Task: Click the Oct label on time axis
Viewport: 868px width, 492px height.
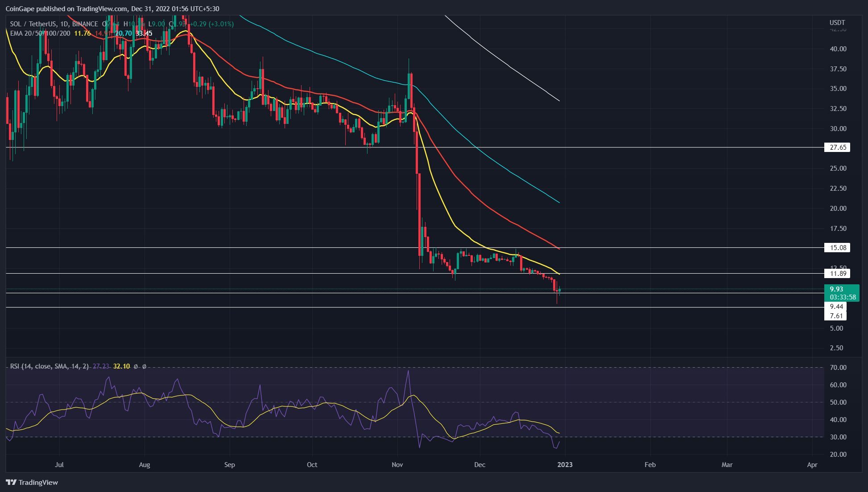Action: (312, 465)
